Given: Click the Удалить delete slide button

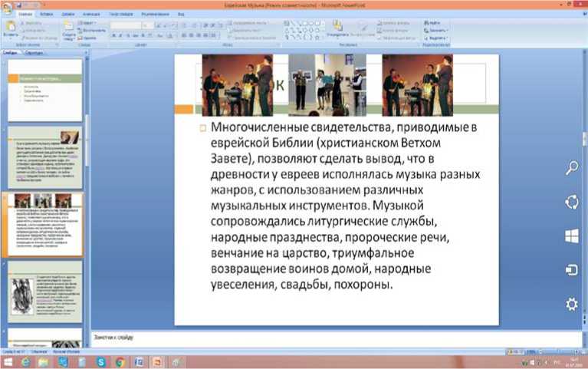Looking at the screenshot, I should tap(87, 38).
